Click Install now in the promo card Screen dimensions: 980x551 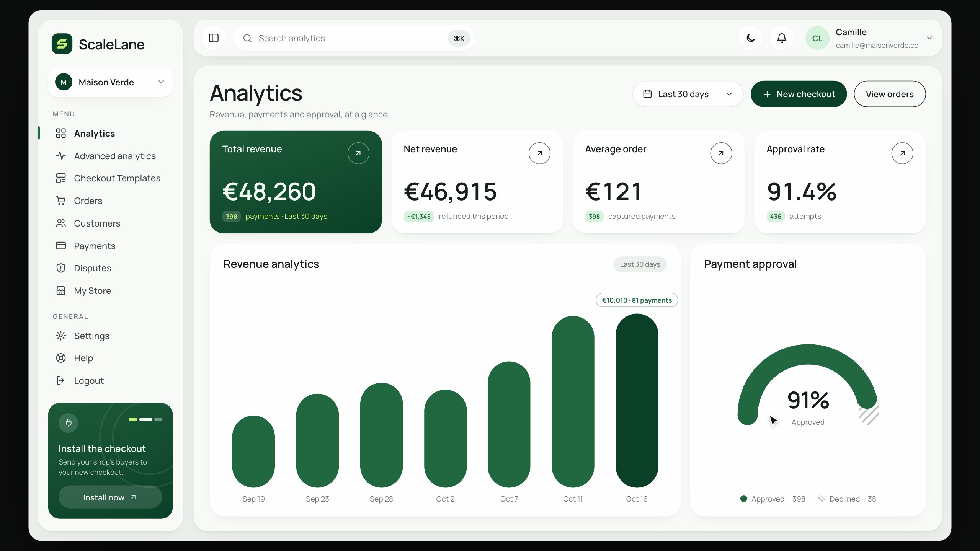[110, 497]
